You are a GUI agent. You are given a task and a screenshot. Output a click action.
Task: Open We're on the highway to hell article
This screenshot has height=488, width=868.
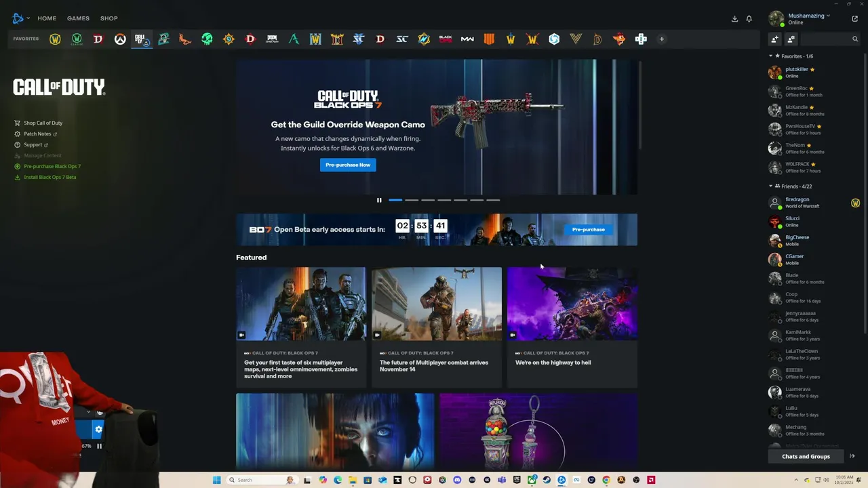572,327
